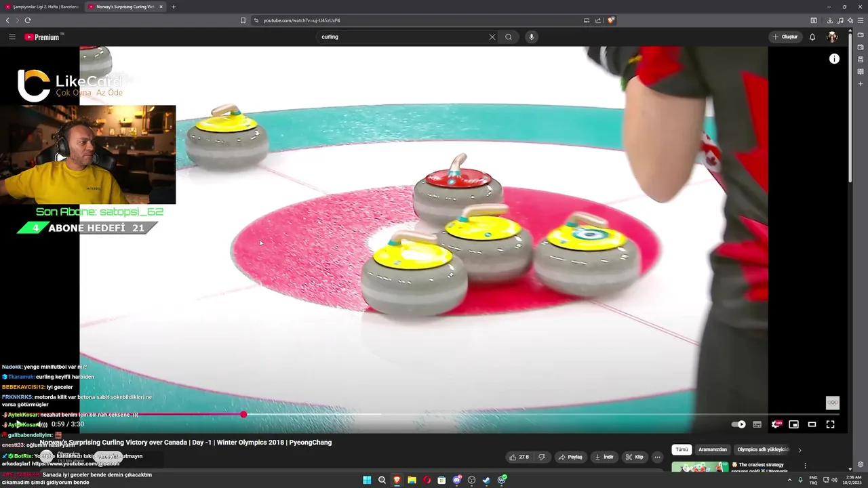Click the İndir download button

pyautogui.click(x=604, y=457)
